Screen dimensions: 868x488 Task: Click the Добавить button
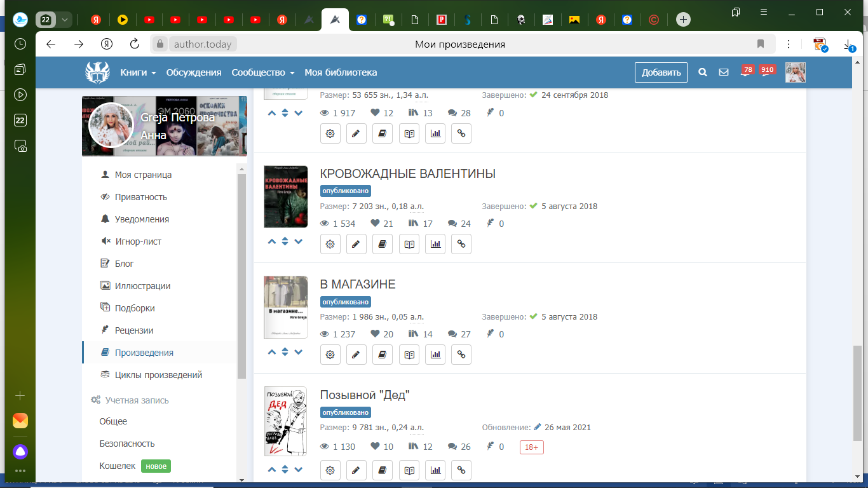pos(661,72)
